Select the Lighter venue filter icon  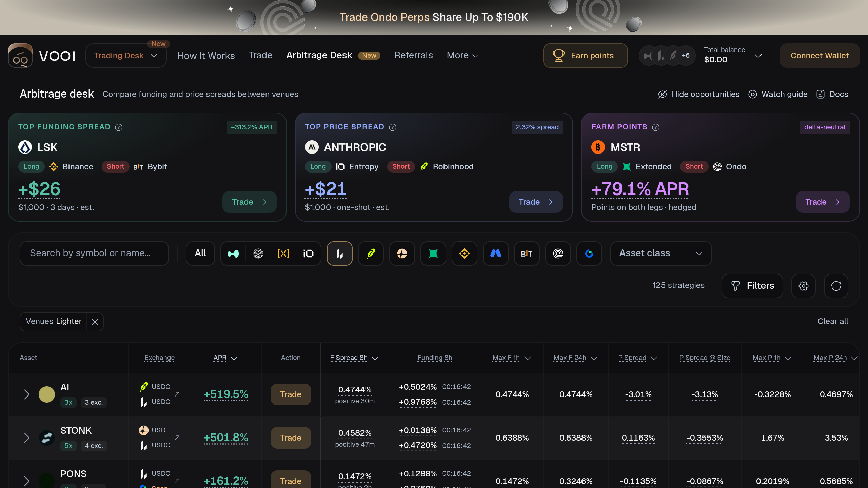339,253
